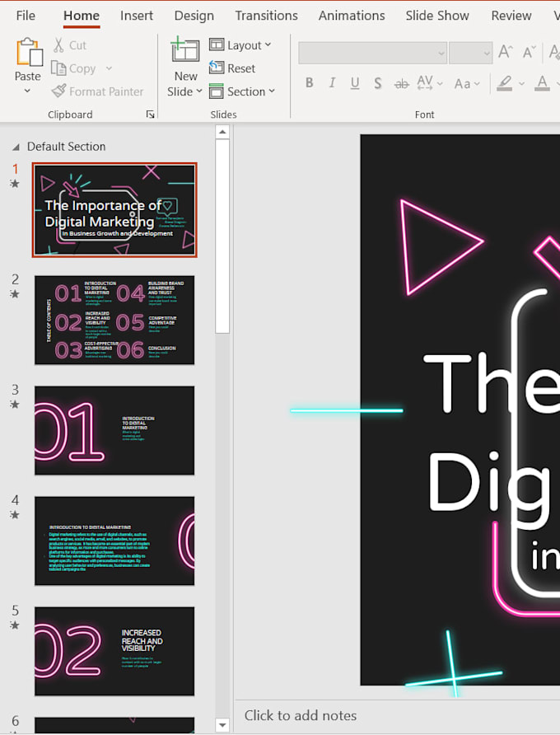Collapse the Default Section group
The image size is (560, 735).
point(16,147)
